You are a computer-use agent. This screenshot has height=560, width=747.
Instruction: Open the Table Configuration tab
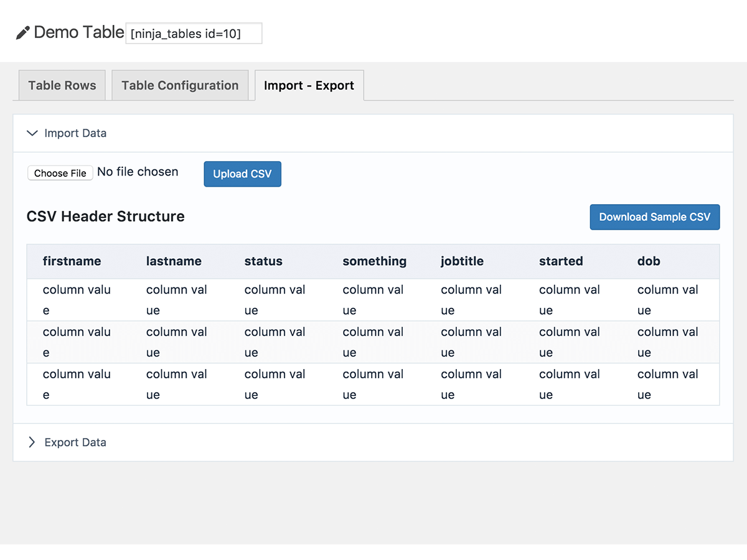pos(180,85)
